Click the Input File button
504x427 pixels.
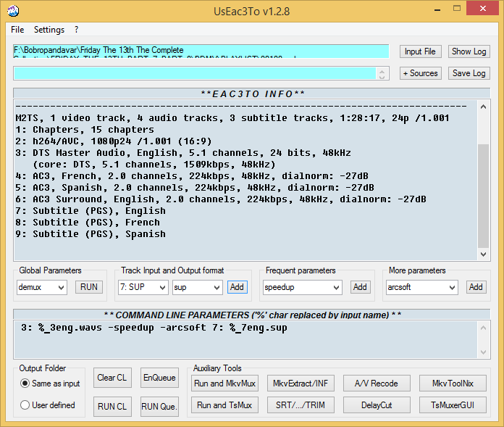[420, 51]
